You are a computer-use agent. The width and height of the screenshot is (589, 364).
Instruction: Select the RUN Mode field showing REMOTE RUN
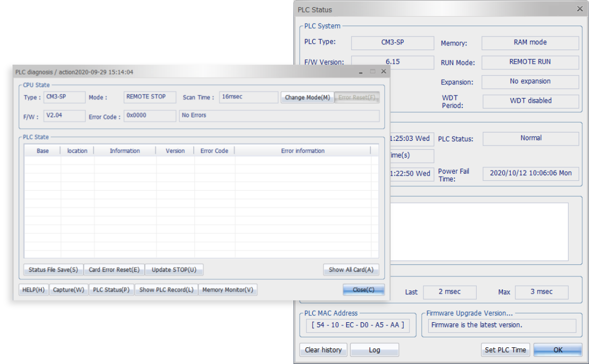coord(530,62)
